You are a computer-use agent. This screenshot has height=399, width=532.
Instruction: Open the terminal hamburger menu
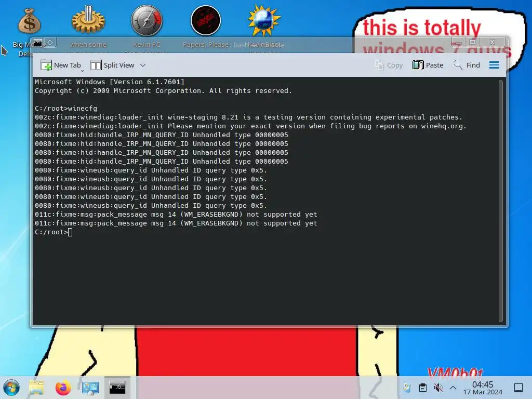[x=494, y=65]
